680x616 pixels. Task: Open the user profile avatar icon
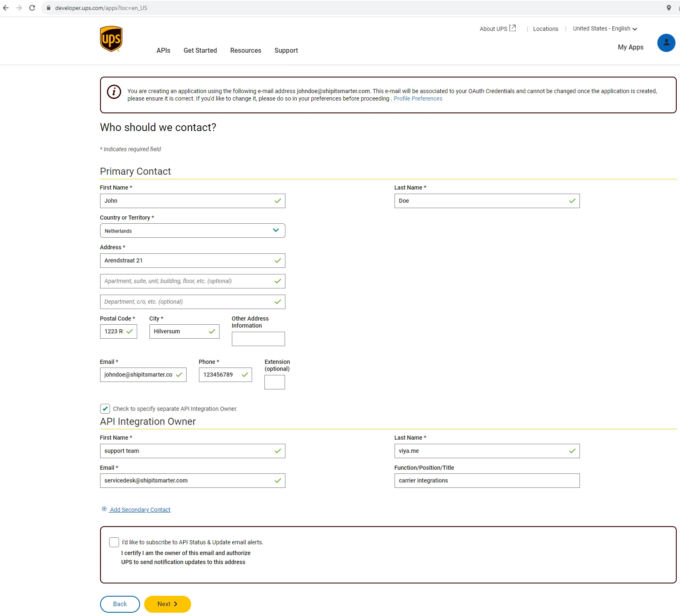[666, 43]
